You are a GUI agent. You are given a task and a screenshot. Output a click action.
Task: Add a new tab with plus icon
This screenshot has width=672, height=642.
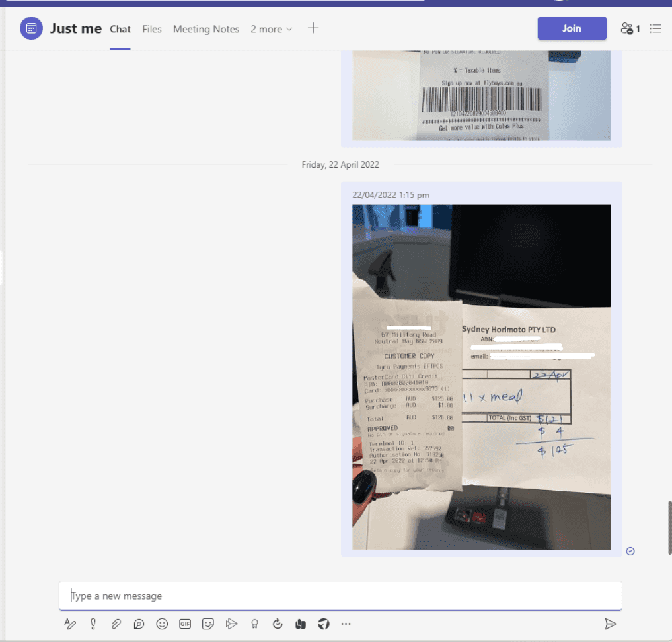click(313, 28)
